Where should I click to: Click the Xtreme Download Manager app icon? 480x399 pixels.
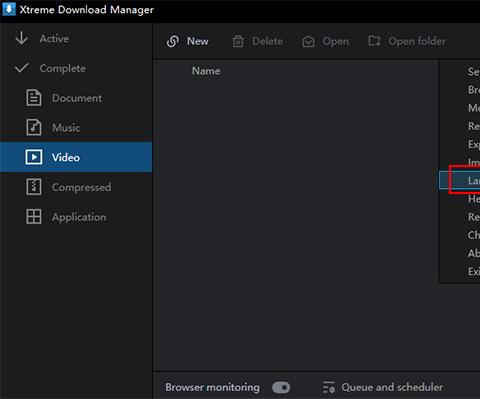9,9
